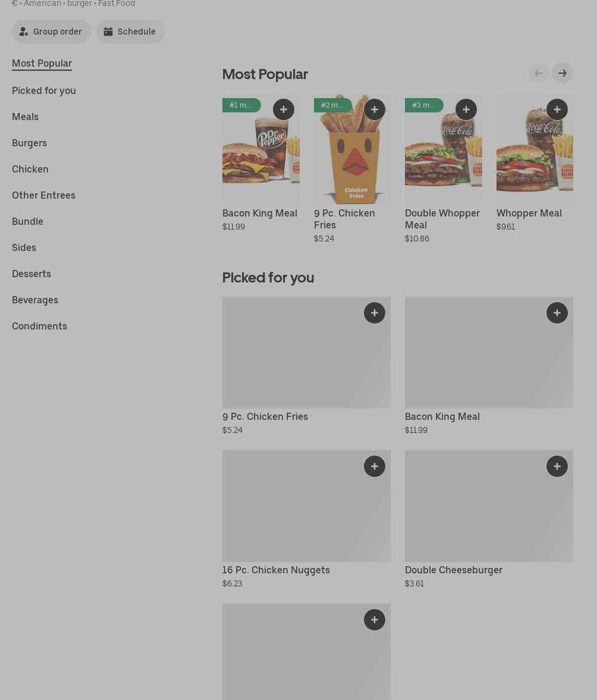Click the previous arrow in Most Popular
This screenshot has height=700, width=597.
coord(539,73)
